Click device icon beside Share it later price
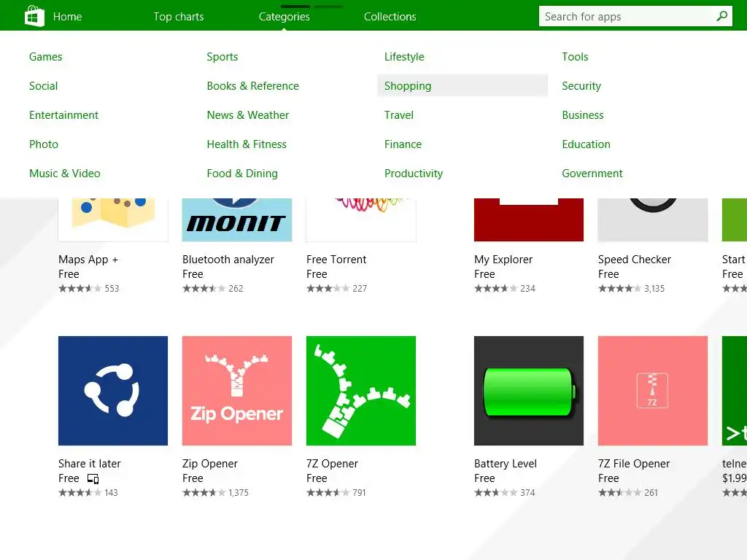Screen dimensions: 747x560 (93, 478)
